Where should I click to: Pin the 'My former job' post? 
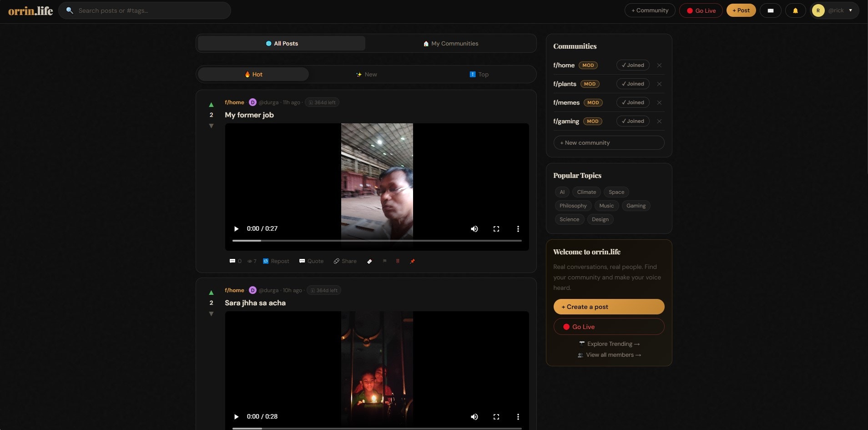point(412,261)
